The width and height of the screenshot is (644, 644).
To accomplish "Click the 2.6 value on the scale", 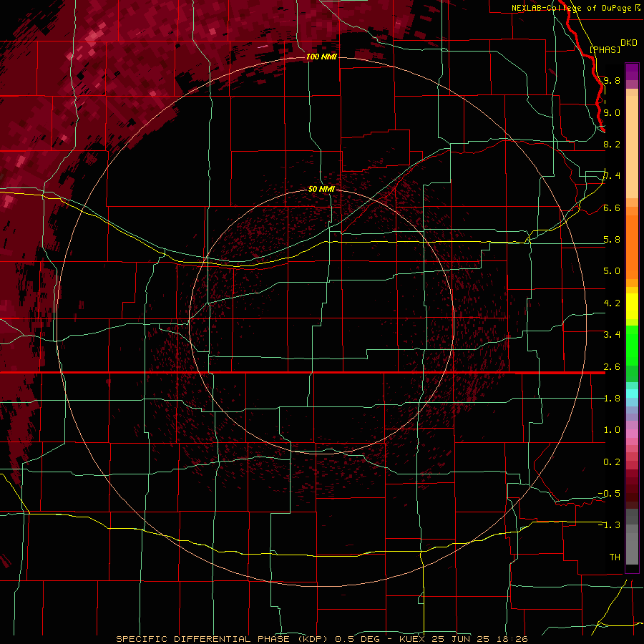I will pos(612,367).
